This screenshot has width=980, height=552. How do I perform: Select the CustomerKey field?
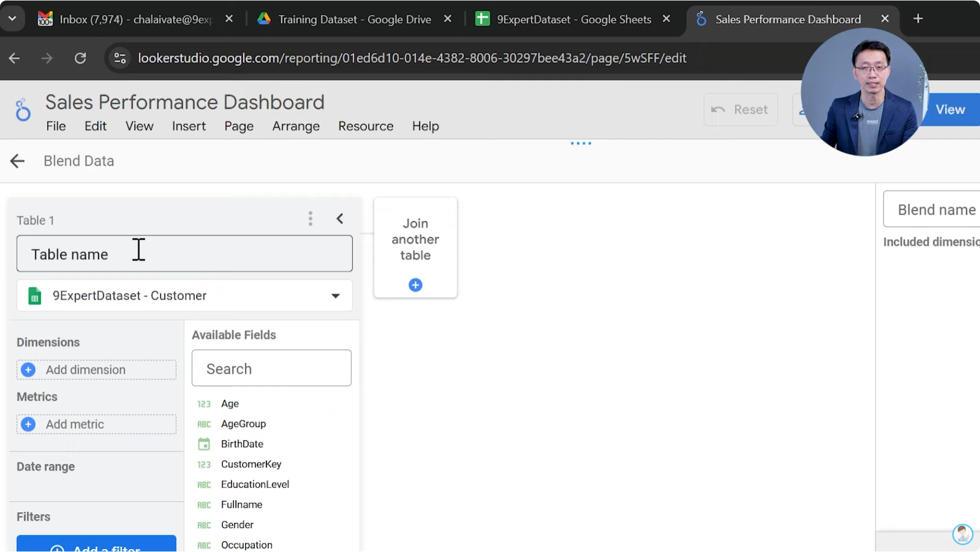251,464
